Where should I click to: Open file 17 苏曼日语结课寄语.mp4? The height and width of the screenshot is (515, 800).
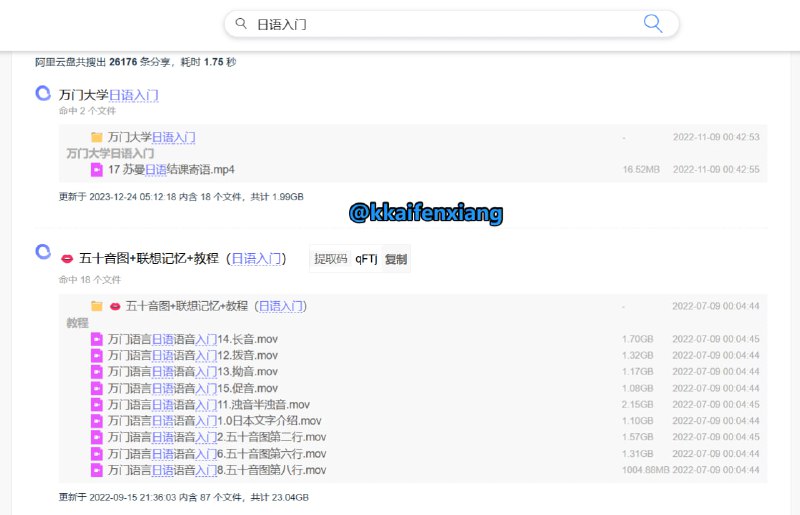click(x=171, y=170)
